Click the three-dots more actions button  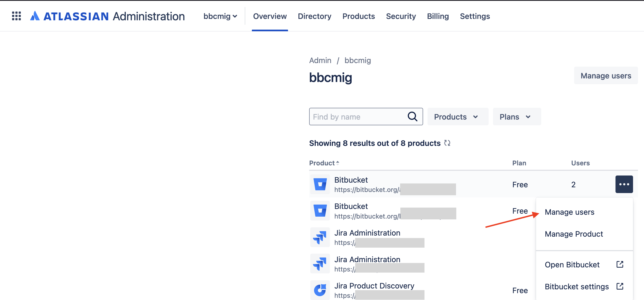pyautogui.click(x=624, y=184)
